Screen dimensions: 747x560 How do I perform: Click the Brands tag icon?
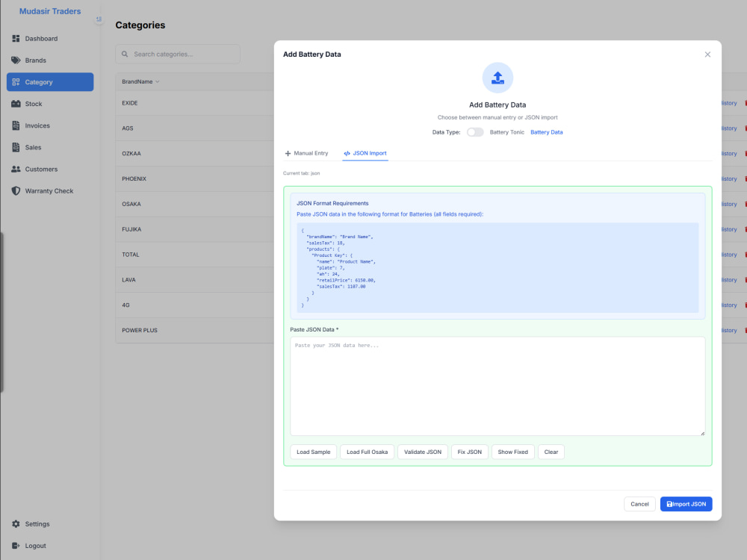[x=16, y=60]
